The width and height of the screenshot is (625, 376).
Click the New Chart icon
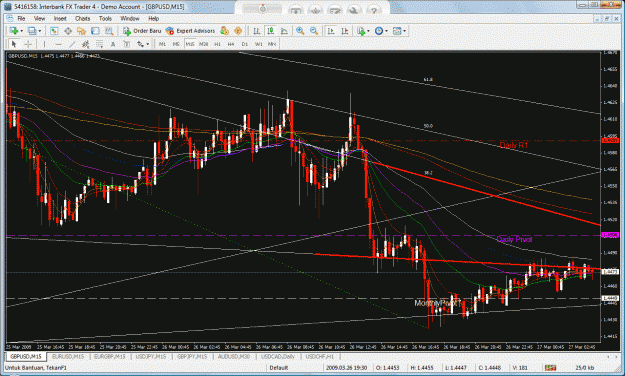(14, 31)
